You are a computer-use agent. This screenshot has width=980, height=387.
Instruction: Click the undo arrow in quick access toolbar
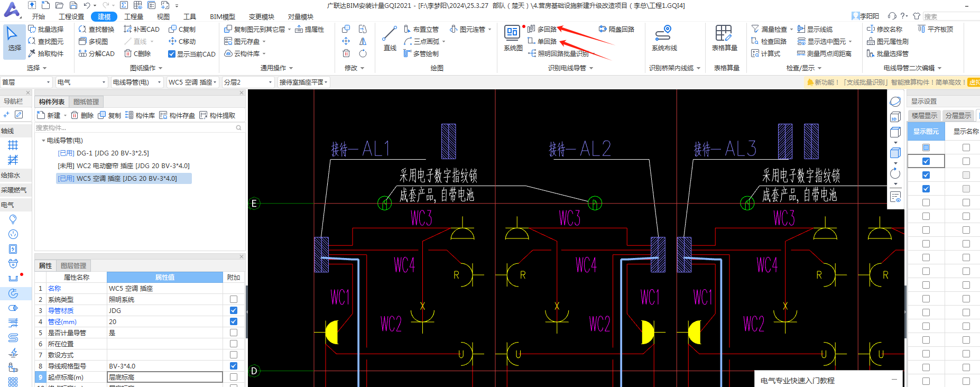coord(86,5)
